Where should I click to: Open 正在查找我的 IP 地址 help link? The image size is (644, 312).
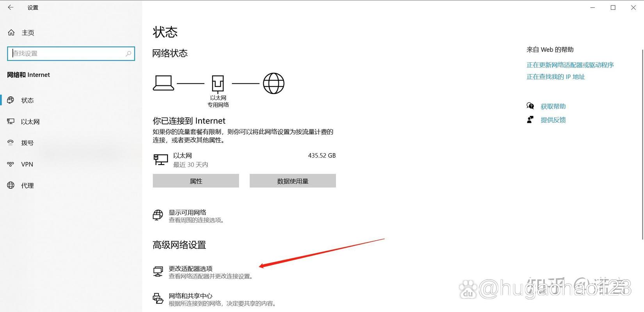pyautogui.click(x=556, y=77)
